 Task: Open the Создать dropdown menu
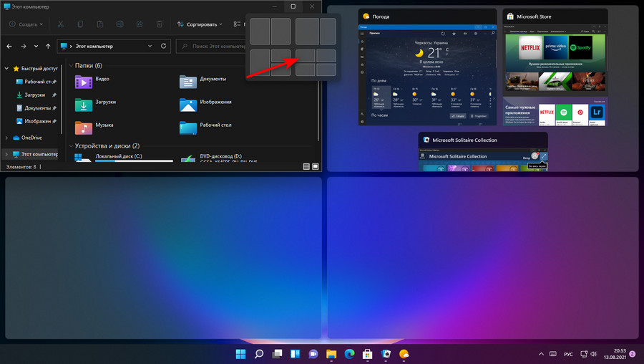click(x=26, y=24)
